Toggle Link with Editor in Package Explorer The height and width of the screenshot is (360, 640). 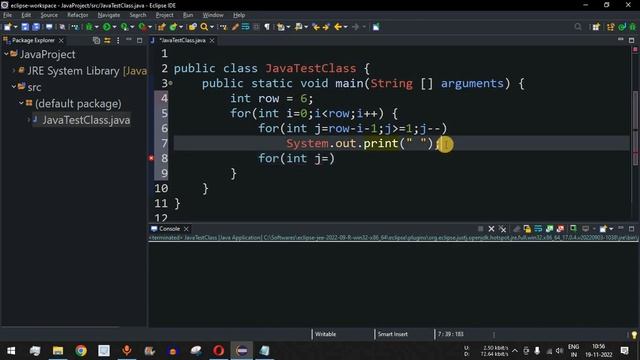click(x=107, y=40)
